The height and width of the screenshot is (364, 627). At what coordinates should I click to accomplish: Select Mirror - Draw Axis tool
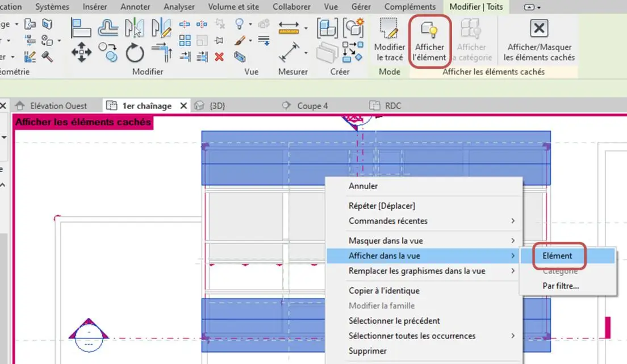point(161,28)
